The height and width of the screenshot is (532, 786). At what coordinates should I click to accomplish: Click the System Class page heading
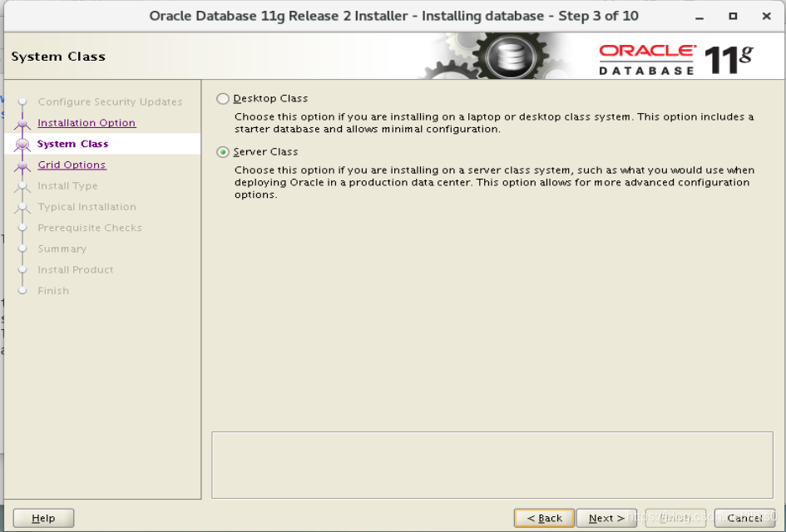point(58,57)
